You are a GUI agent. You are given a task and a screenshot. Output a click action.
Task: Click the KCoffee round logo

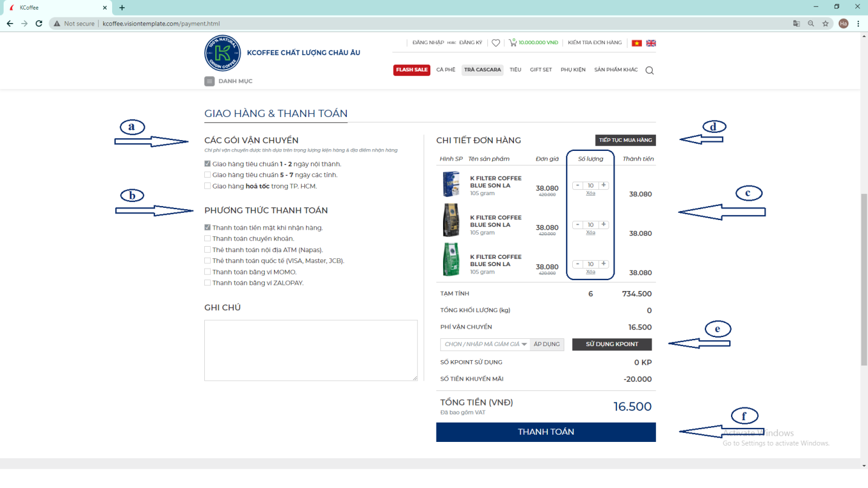pyautogui.click(x=222, y=53)
